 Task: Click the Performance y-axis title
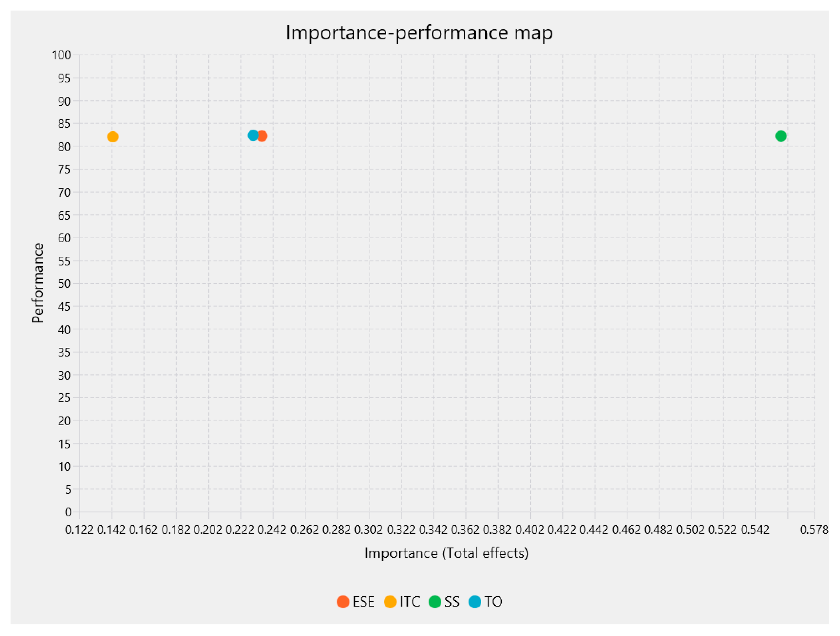coord(38,283)
